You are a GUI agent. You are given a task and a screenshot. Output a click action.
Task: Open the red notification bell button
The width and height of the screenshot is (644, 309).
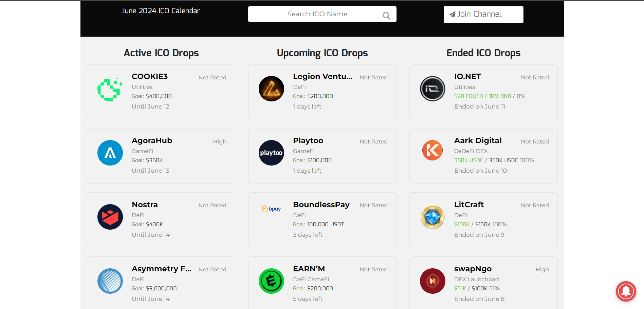[626, 291]
